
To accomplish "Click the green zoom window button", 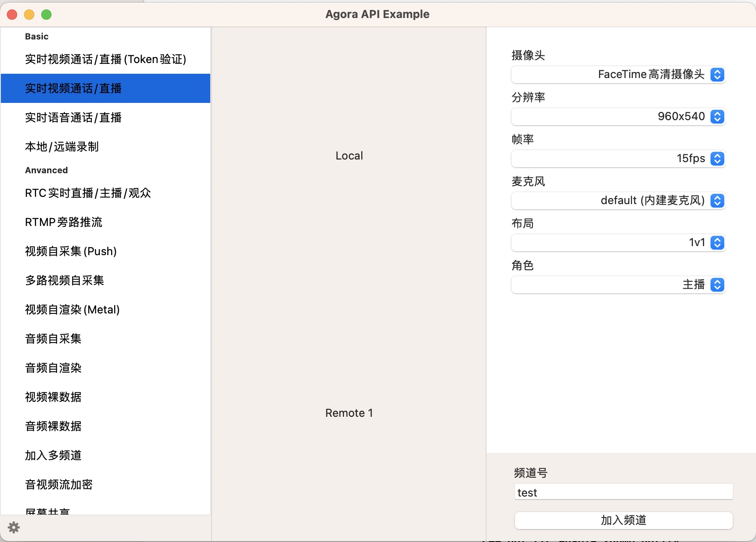I will coord(46,15).
